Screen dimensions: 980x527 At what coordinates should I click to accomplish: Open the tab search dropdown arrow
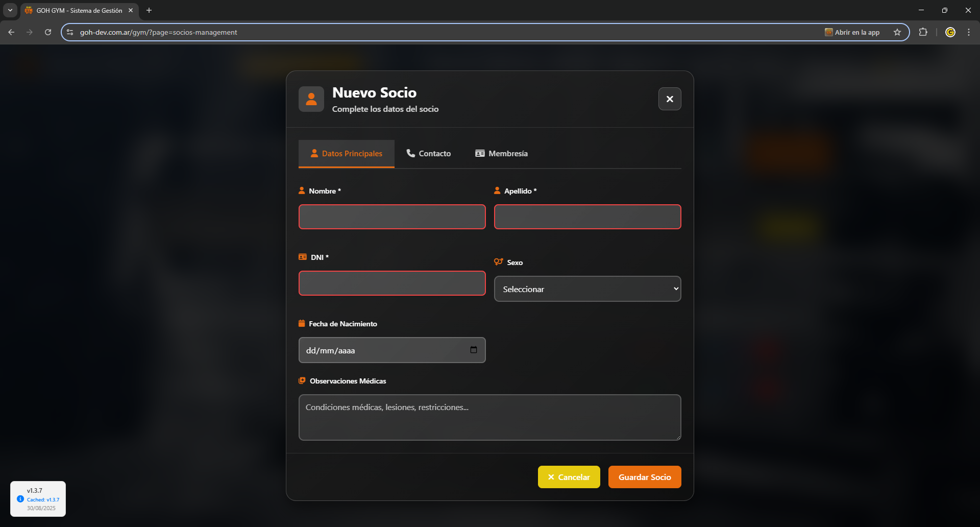[10, 10]
